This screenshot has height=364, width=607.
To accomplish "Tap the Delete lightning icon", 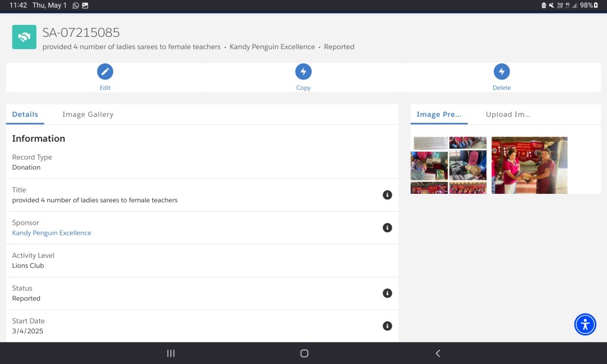I will (501, 72).
